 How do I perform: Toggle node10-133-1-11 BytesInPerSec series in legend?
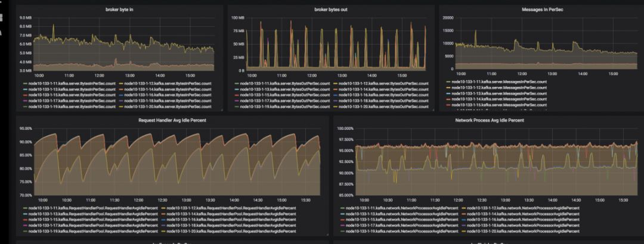click(x=71, y=83)
